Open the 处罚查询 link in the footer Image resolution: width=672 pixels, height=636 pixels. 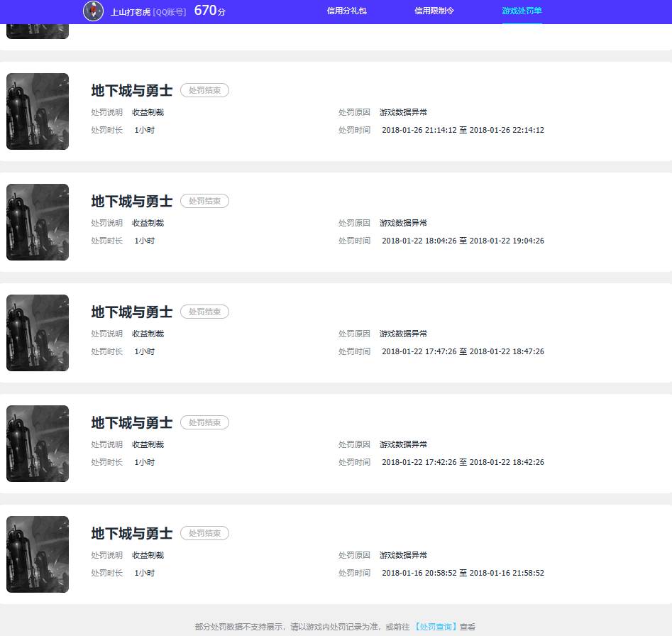[436, 627]
